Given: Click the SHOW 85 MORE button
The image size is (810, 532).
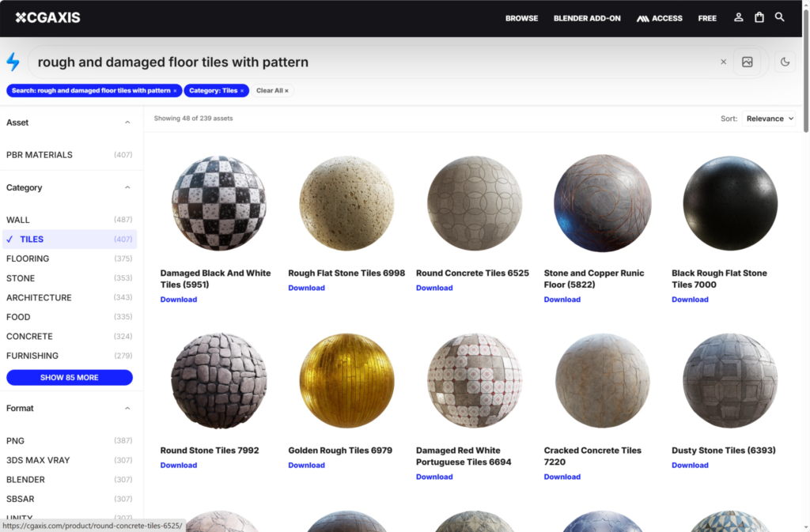Looking at the screenshot, I should coord(70,378).
